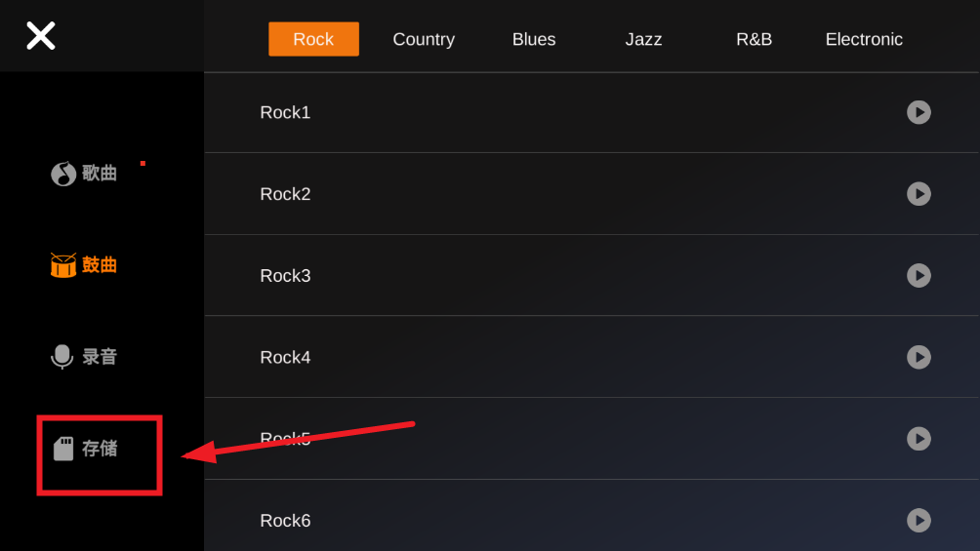Play the Rock1 drum track
This screenshot has height=551, width=980.
[x=919, y=112]
